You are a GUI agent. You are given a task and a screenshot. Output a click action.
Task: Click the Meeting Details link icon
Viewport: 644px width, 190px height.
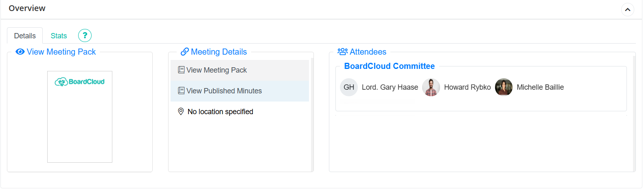point(185,52)
